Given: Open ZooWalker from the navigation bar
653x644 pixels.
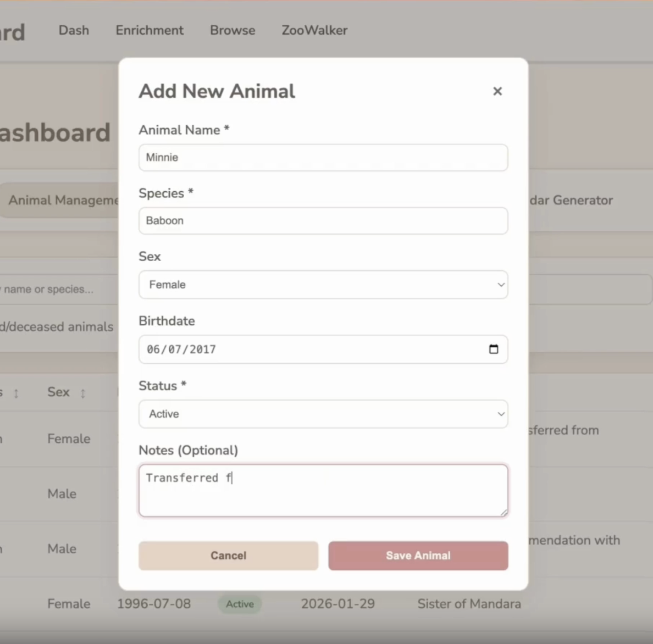Looking at the screenshot, I should point(314,30).
